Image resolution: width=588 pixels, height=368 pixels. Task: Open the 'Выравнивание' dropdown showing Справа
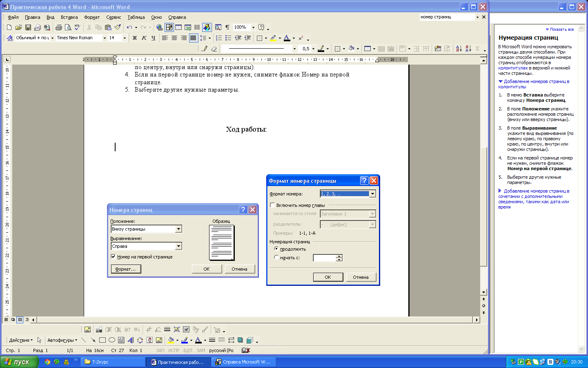(178, 246)
